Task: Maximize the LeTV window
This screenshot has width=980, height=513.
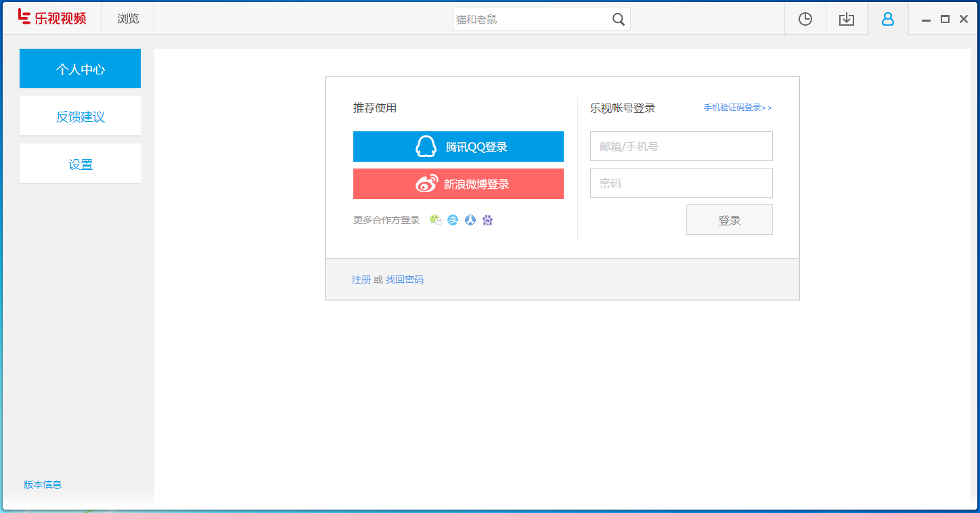Action: coord(945,19)
